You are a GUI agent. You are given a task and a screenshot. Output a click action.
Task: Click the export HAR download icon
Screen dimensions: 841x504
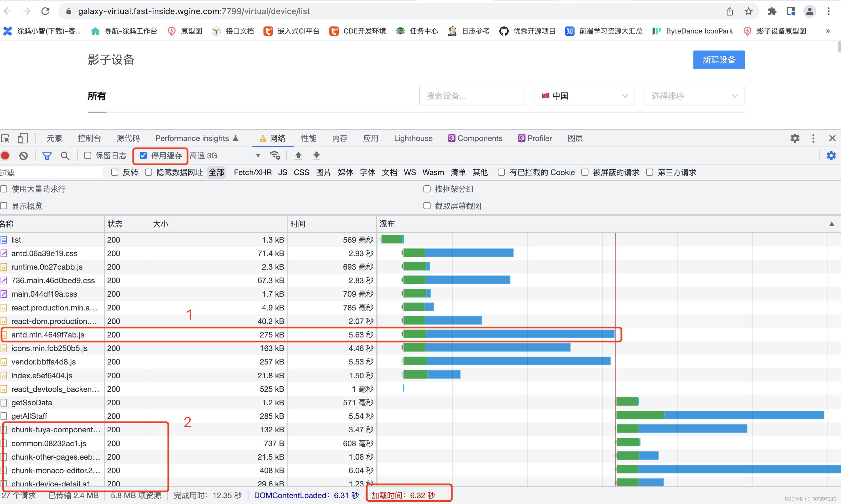(x=316, y=156)
